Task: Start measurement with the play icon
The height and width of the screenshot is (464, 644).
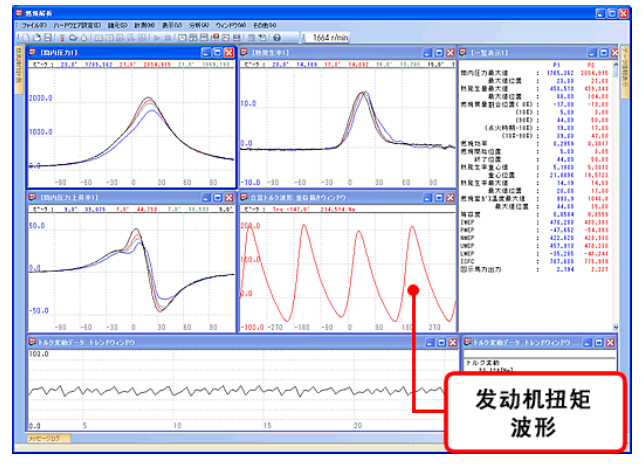Action: [x=157, y=38]
